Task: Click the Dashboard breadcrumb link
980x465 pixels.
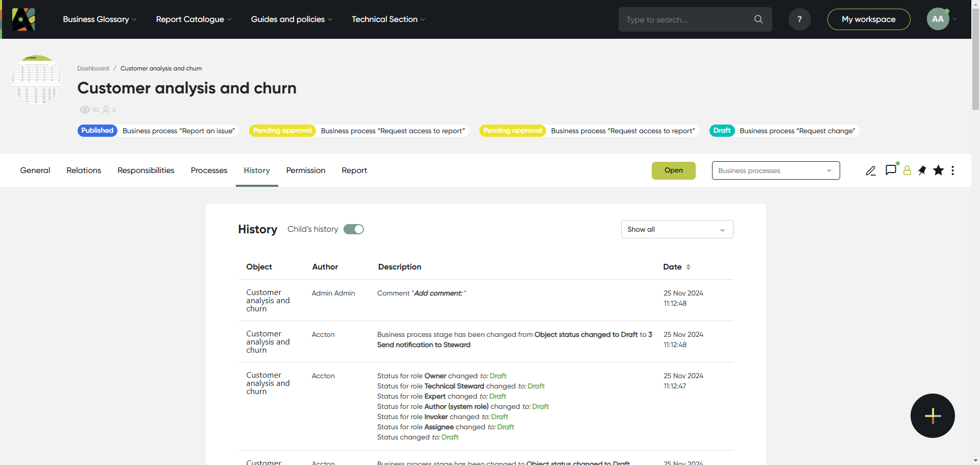Action: [93, 68]
